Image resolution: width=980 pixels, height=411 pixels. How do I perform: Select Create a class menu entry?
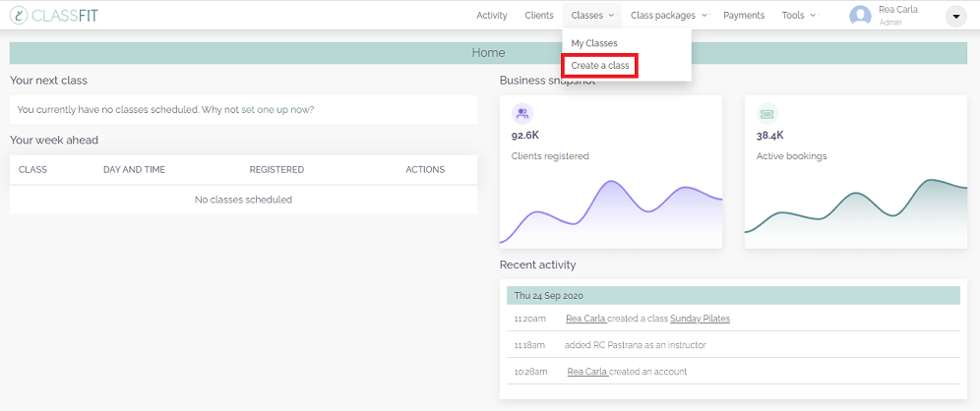600,65
